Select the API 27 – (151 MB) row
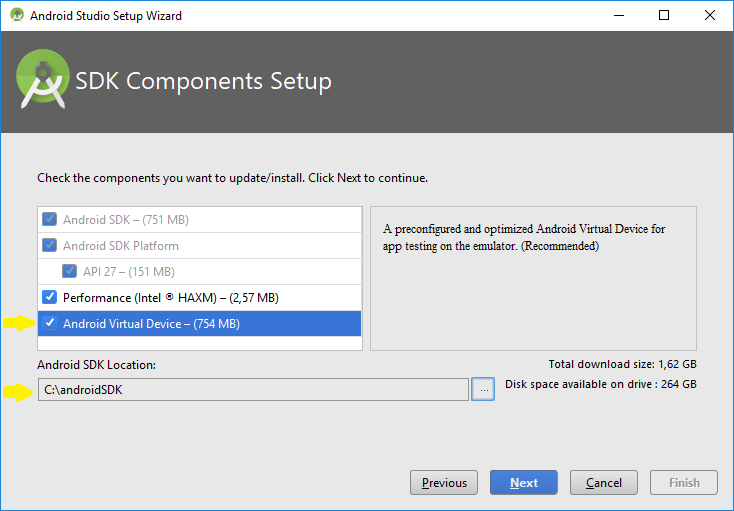The width and height of the screenshot is (734, 511). click(x=199, y=271)
